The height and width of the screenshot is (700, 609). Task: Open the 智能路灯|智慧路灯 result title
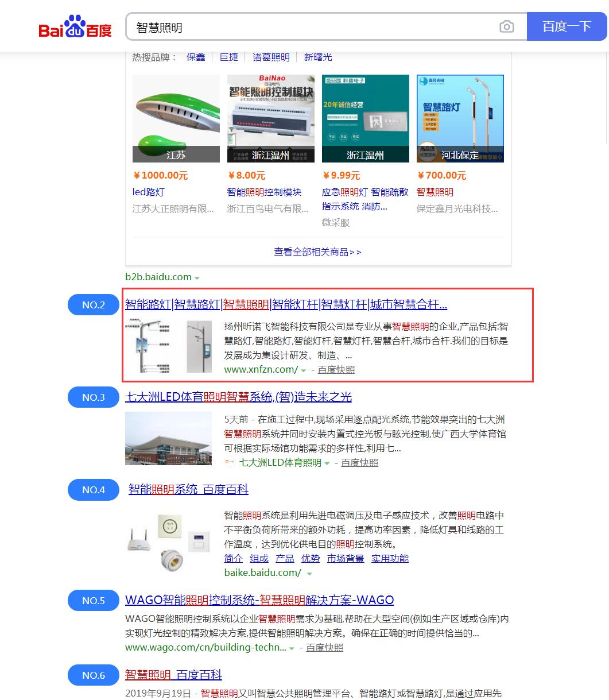(x=286, y=304)
